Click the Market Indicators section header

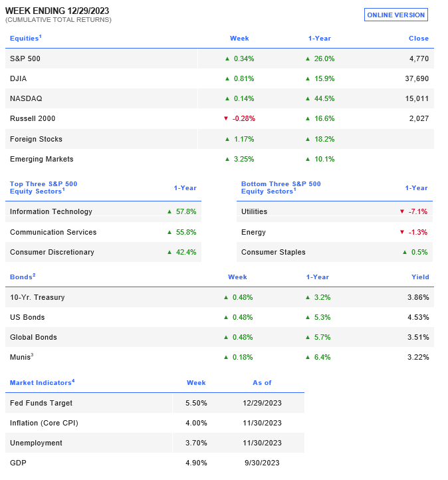(43, 382)
